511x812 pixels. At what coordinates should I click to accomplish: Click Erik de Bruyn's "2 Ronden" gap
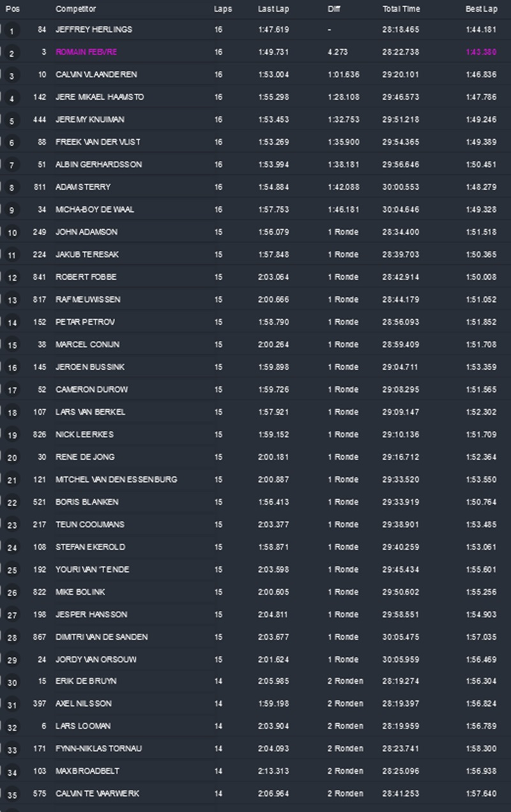pos(345,681)
